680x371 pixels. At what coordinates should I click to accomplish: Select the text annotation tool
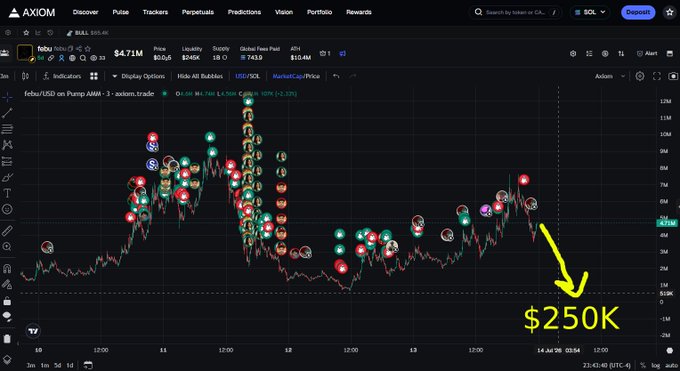[x=7, y=193]
